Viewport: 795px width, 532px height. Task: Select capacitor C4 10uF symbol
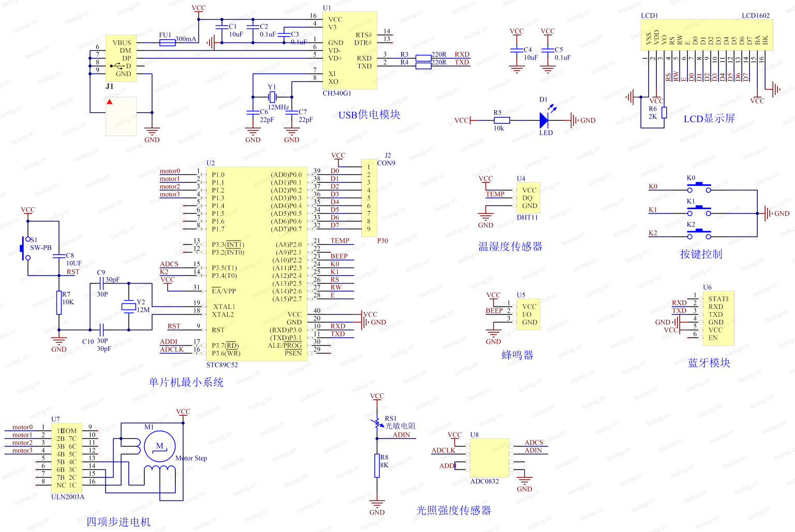pyautogui.click(x=517, y=50)
